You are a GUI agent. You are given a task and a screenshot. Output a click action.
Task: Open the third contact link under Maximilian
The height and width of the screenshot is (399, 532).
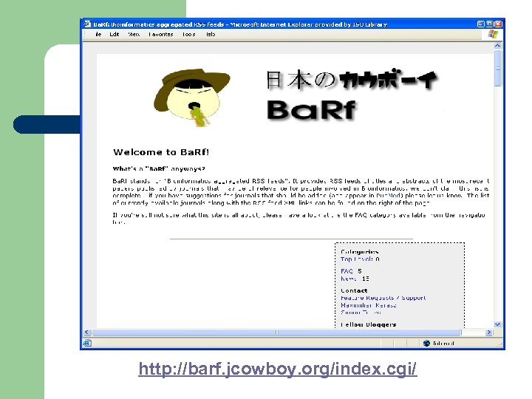point(361,313)
